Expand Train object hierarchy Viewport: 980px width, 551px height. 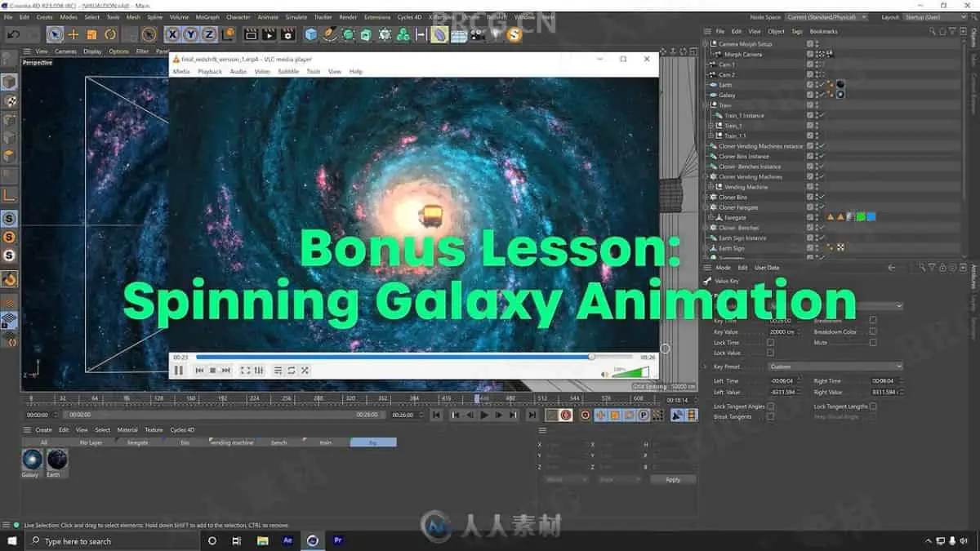coord(707,105)
